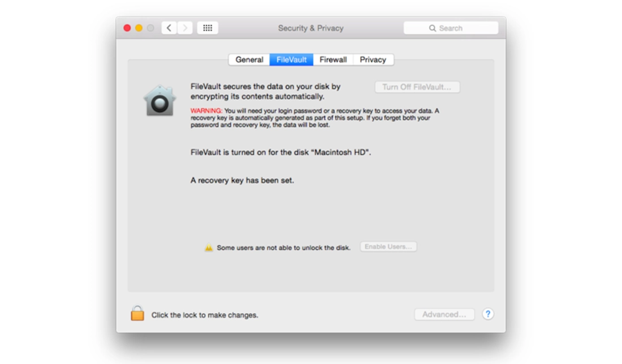
Task: Open the Show All preferences grid icon
Action: (207, 27)
